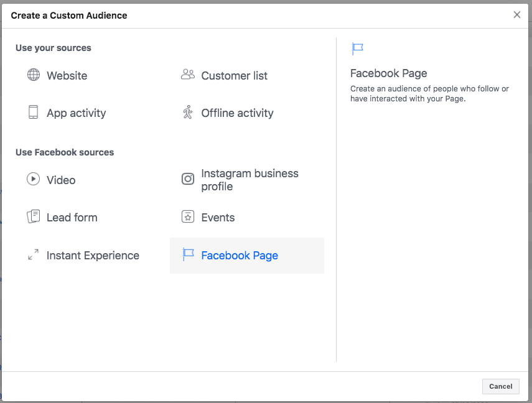Screen dimensions: 532x403
Task: Click the phone icon for App activity
Action: click(x=33, y=112)
